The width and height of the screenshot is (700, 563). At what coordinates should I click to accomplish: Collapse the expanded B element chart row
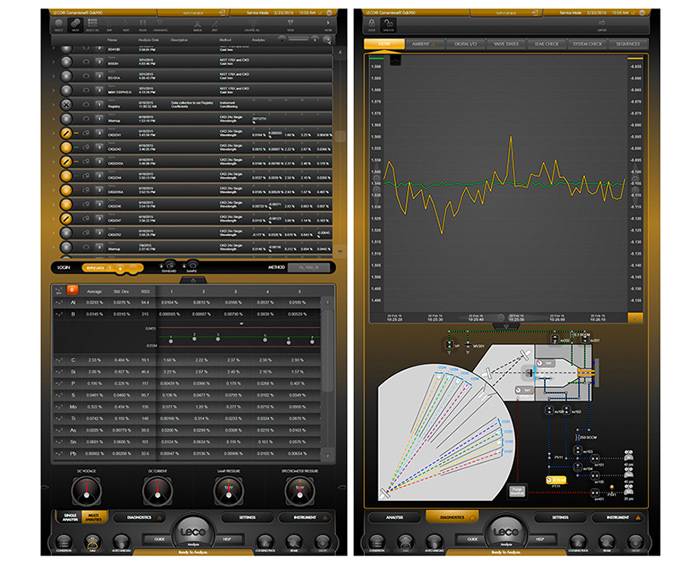pyautogui.click(x=59, y=314)
